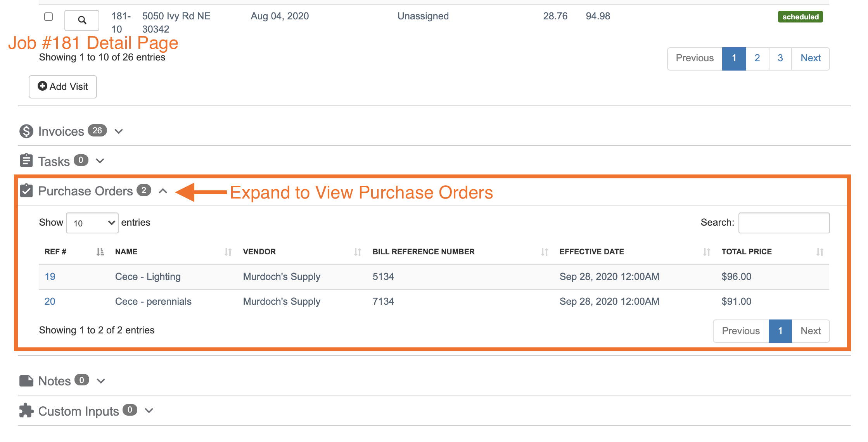868x442 pixels.
Task: Expand the Notes section chevron
Action: pos(101,381)
